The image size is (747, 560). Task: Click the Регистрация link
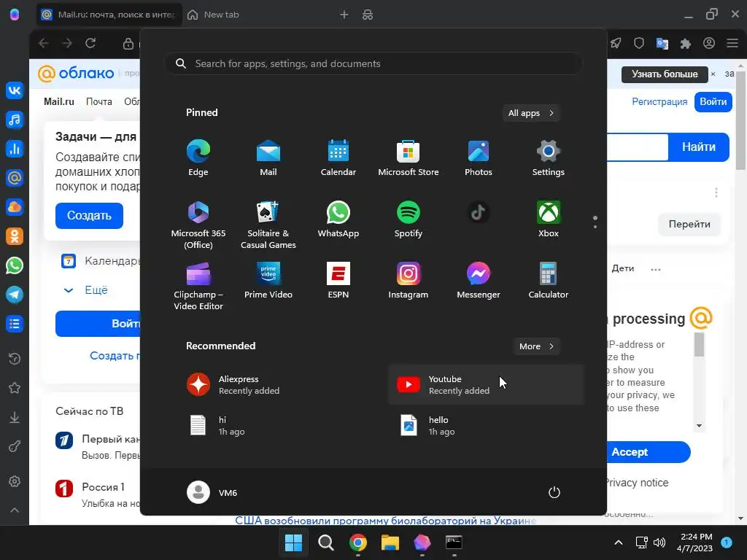pos(659,102)
